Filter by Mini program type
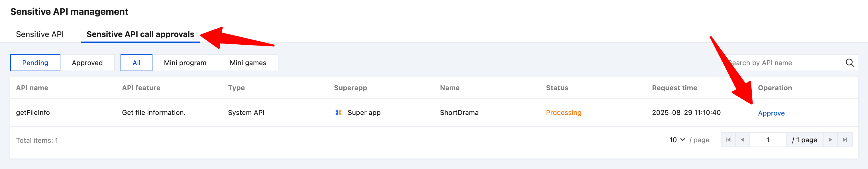This screenshot has height=169, width=868. pos(185,63)
